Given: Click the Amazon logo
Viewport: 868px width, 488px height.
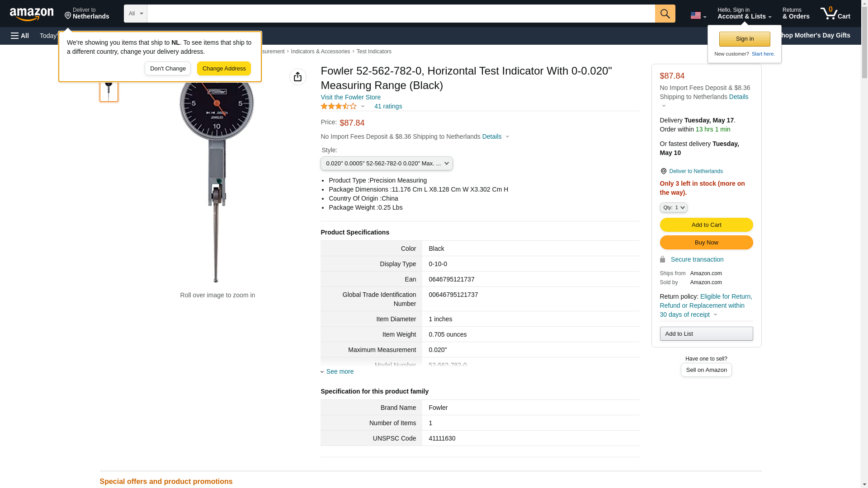Looking at the screenshot, I should click(x=32, y=14).
